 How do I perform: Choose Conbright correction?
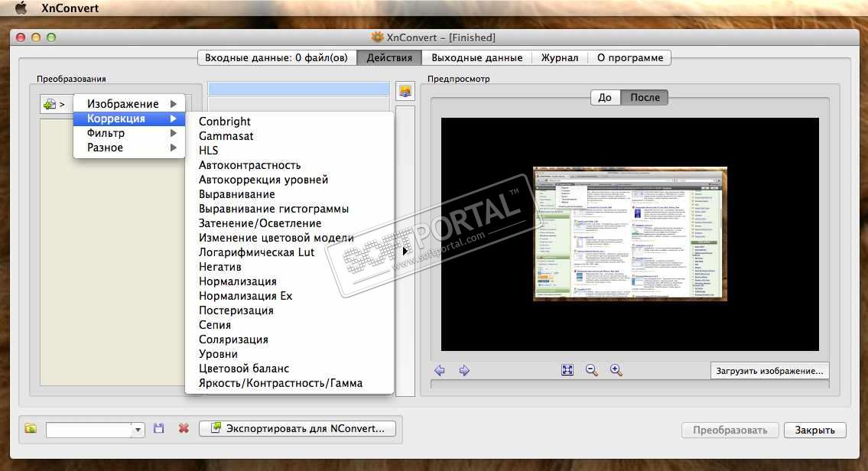coord(290,122)
